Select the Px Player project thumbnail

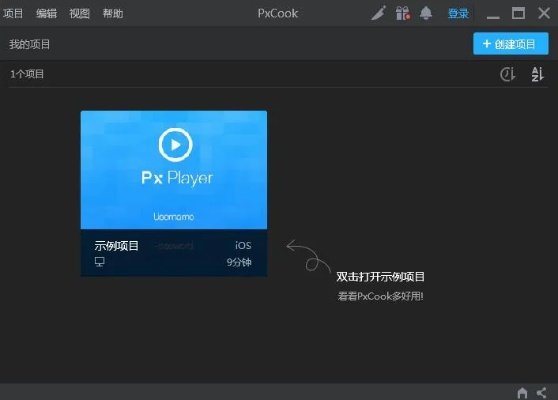pos(174,170)
